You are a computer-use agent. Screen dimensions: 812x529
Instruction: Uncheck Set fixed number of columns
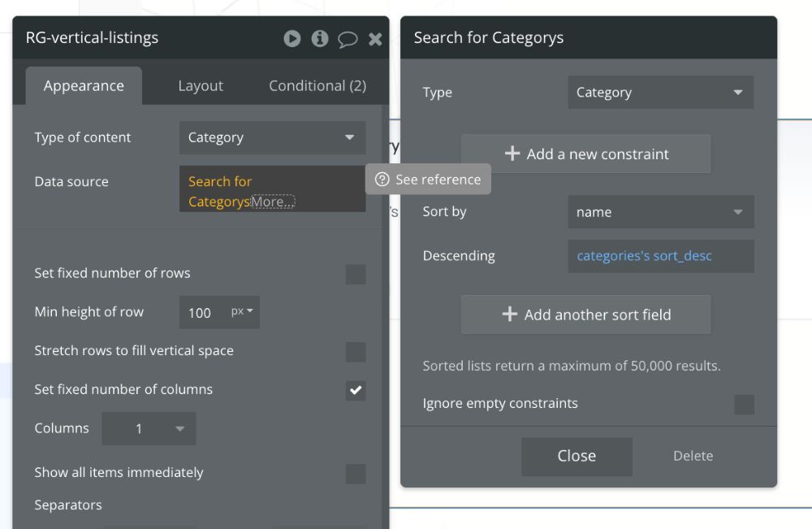pos(356,390)
